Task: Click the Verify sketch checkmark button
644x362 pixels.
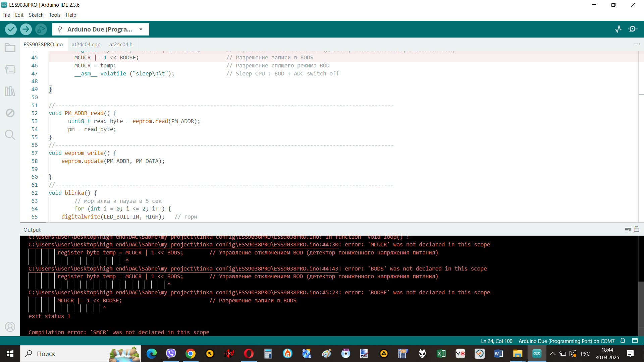Action: [11, 29]
